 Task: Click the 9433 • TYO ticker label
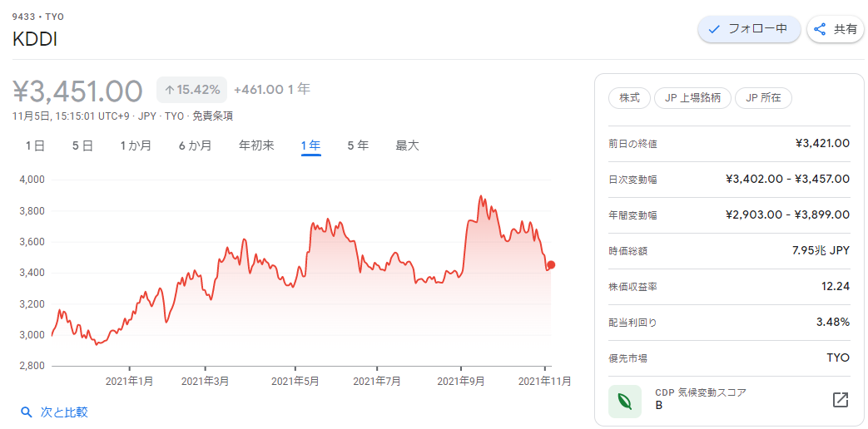37,17
